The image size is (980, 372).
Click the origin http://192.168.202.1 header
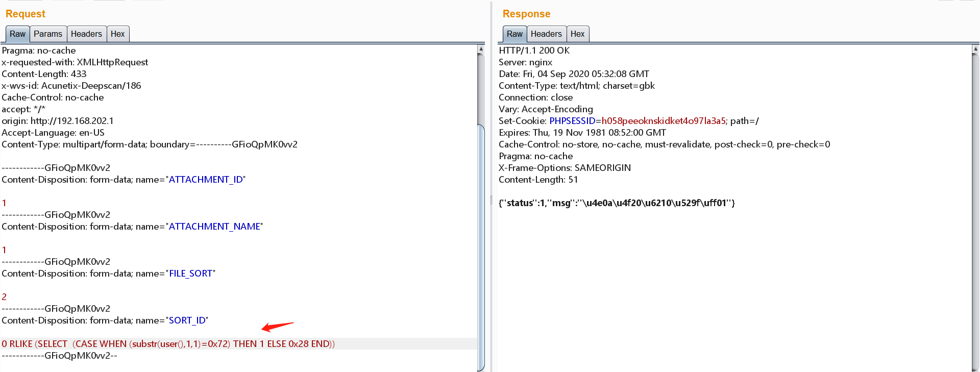(x=58, y=121)
